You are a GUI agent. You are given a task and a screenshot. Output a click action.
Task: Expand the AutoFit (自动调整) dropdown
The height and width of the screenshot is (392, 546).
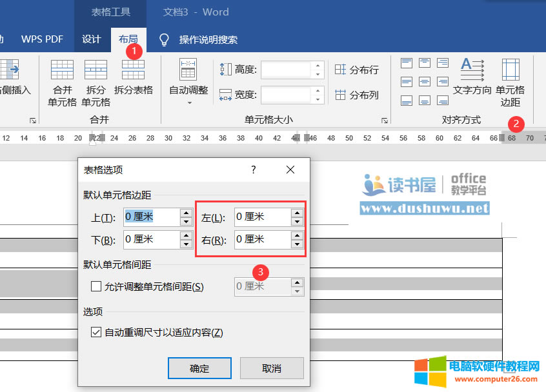pos(188,103)
